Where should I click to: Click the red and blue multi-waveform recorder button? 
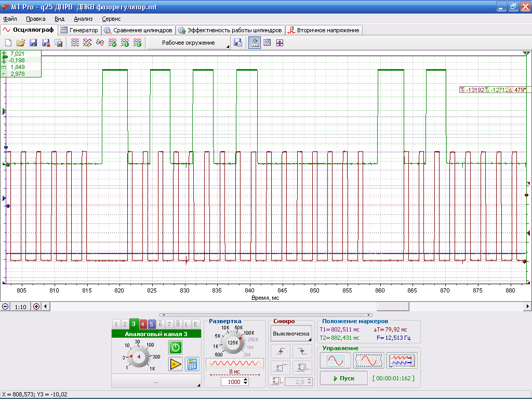[402, 361]
